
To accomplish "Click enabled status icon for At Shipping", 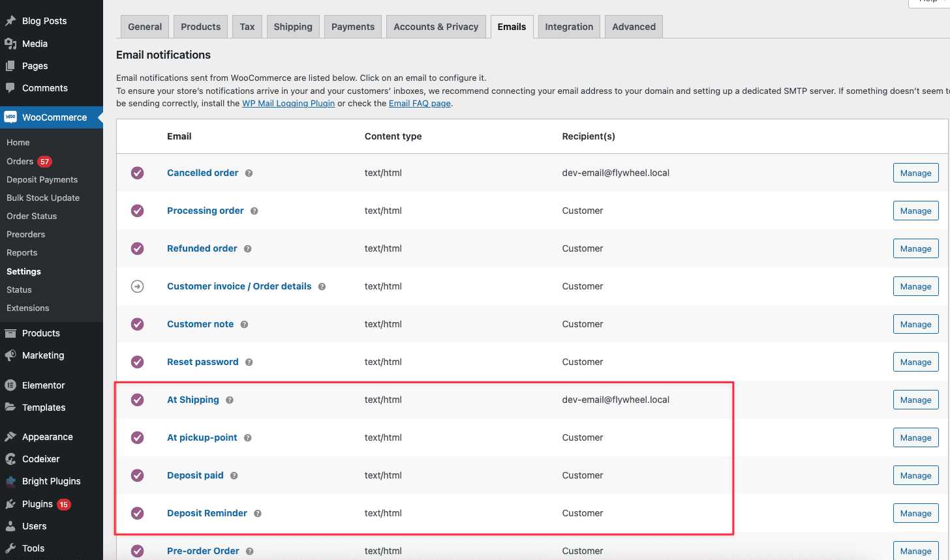I will click(137, 400).
